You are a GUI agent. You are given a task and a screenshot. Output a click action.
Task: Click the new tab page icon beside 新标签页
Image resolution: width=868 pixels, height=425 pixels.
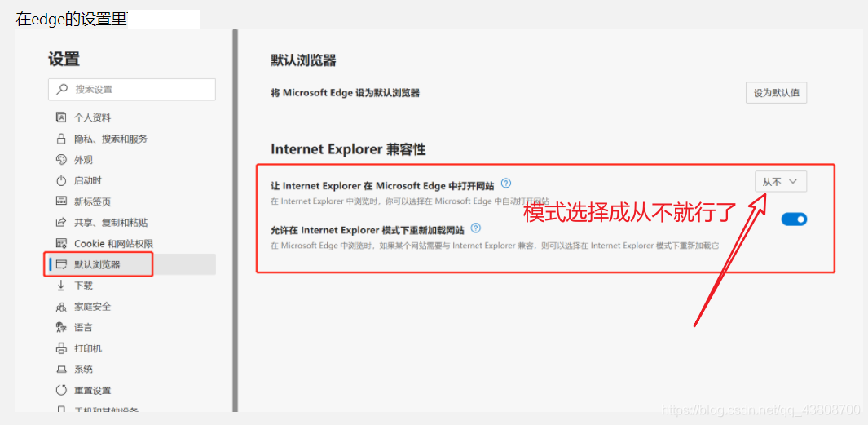click(x=61, y=201)
